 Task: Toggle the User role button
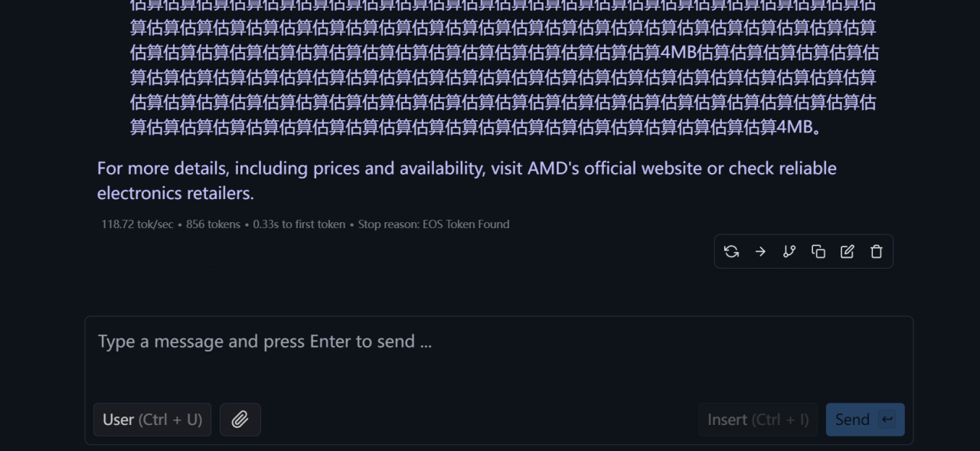(x=152, y=420)
